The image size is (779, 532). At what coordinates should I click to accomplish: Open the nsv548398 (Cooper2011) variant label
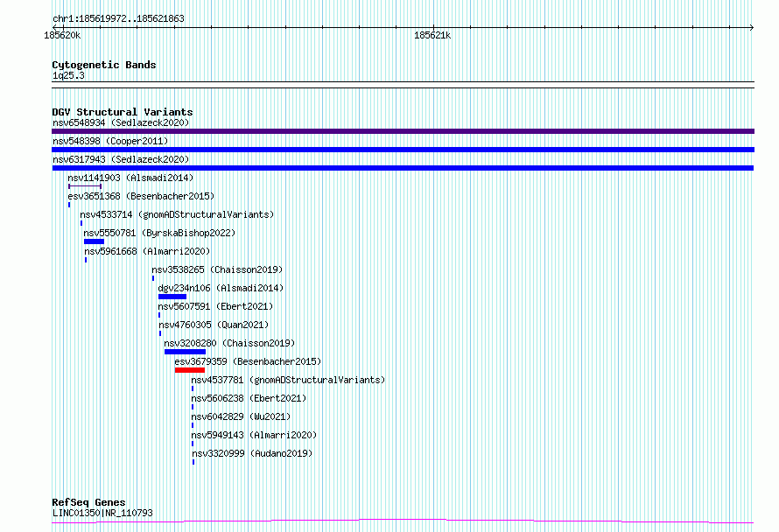(x=110, y=141)
